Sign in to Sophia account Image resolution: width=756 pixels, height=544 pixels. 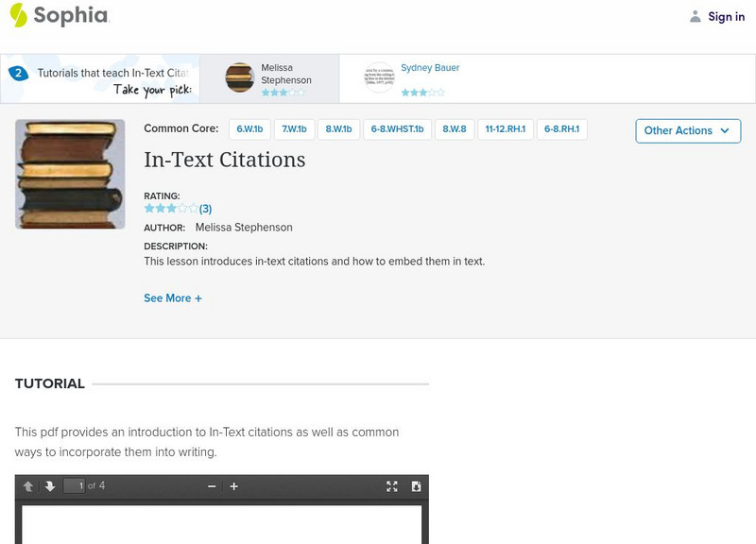(726, 17)
